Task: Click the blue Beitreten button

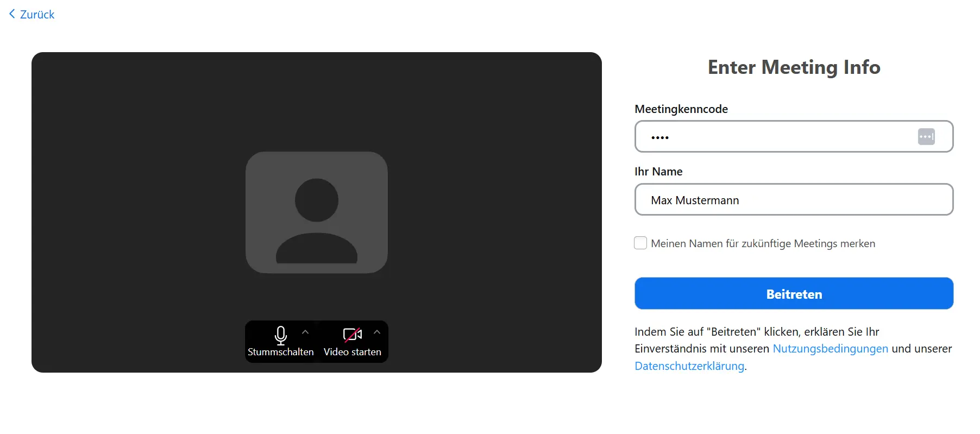Action: pos(794,294)
